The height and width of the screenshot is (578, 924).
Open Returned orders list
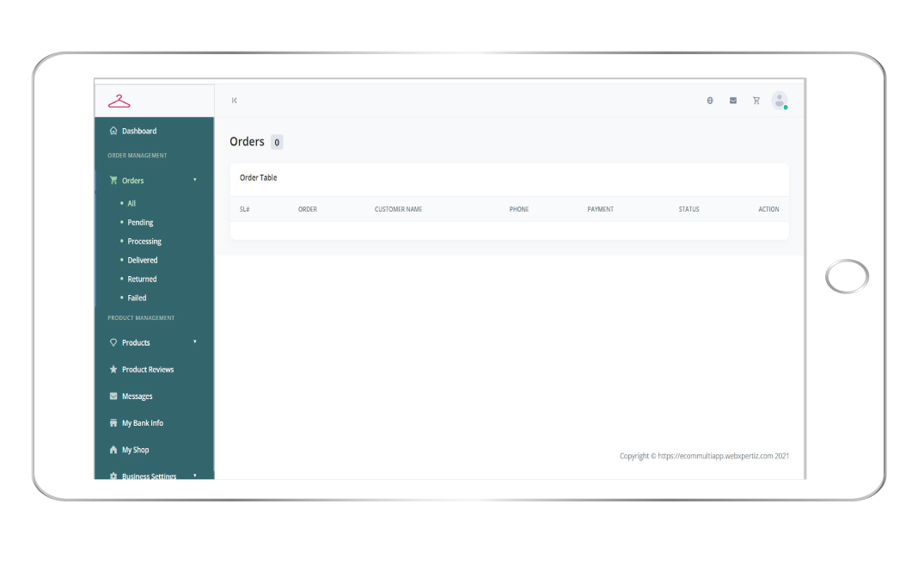pyautogui.click(x=142, y=280)
